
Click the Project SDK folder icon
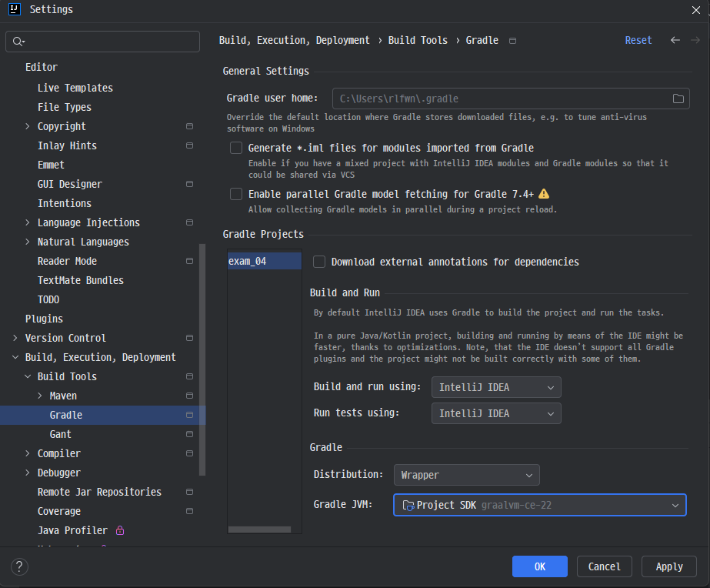(408, 505)
